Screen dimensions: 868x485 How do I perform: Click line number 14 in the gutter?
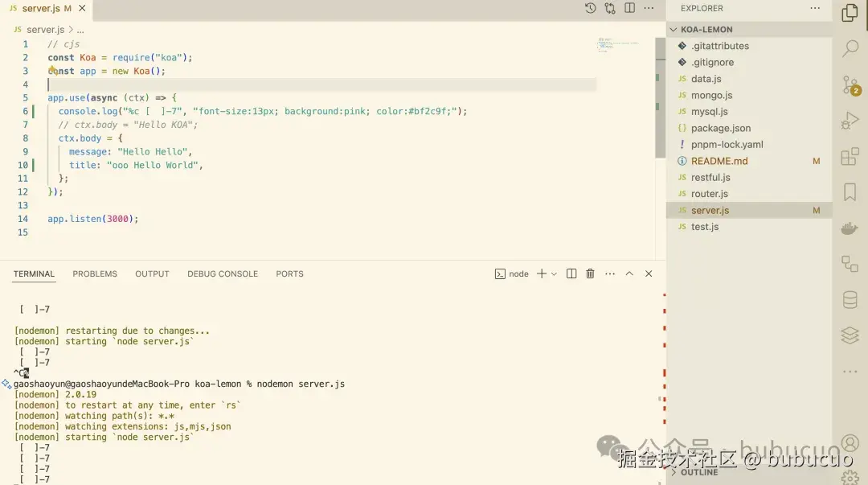[23, 219]
